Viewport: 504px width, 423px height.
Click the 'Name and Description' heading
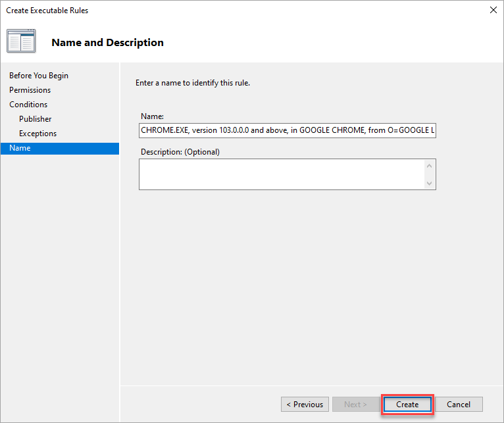point(107,42)
